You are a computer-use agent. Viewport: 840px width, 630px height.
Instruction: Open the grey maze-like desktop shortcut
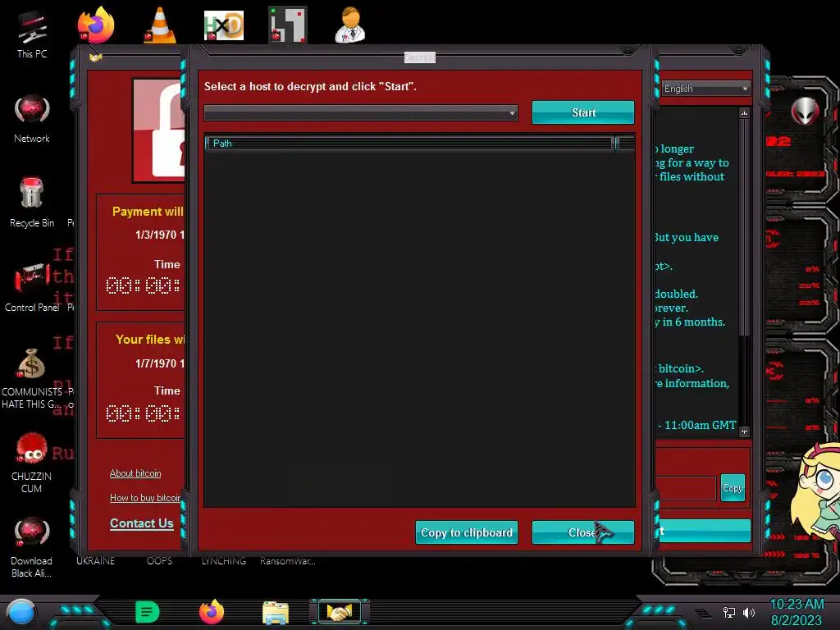click(x=288, y=25)
